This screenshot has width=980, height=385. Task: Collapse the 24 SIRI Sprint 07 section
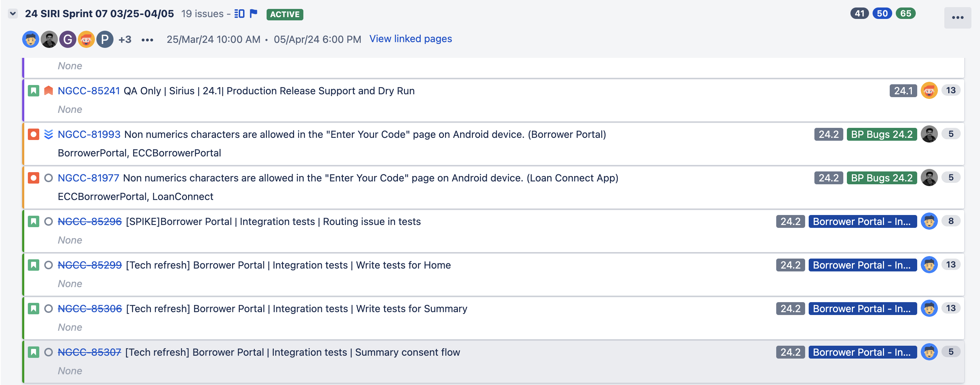click(13, 14)
